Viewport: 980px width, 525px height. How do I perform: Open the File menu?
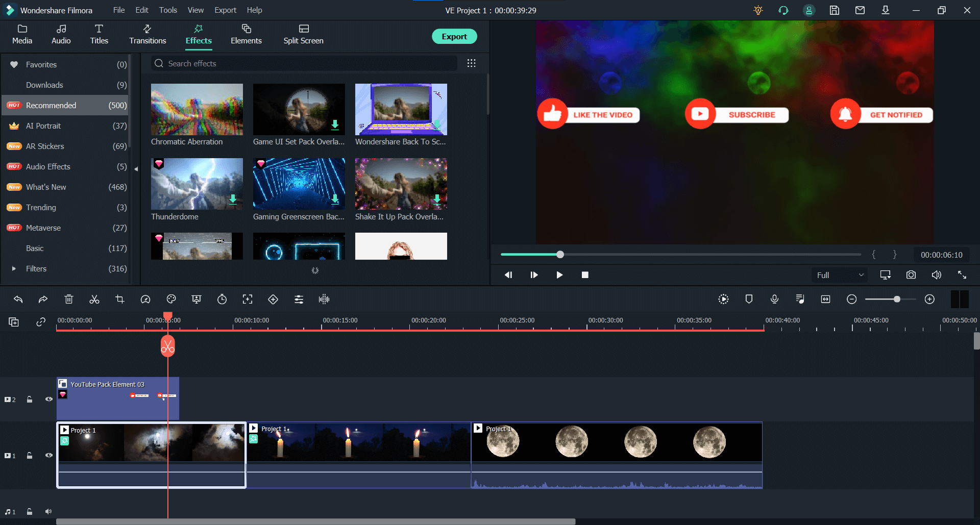(x=119, y=10)
